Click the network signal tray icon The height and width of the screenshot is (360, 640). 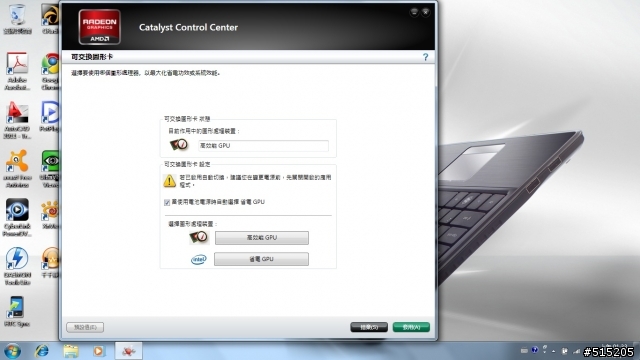point(576,351)
